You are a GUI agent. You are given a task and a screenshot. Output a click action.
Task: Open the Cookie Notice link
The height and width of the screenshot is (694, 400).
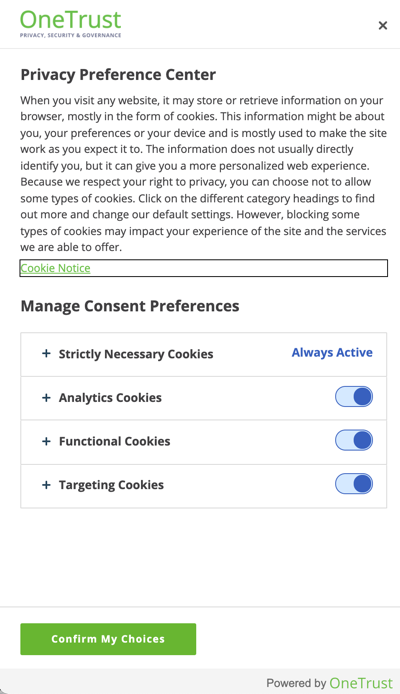point(55,268)
